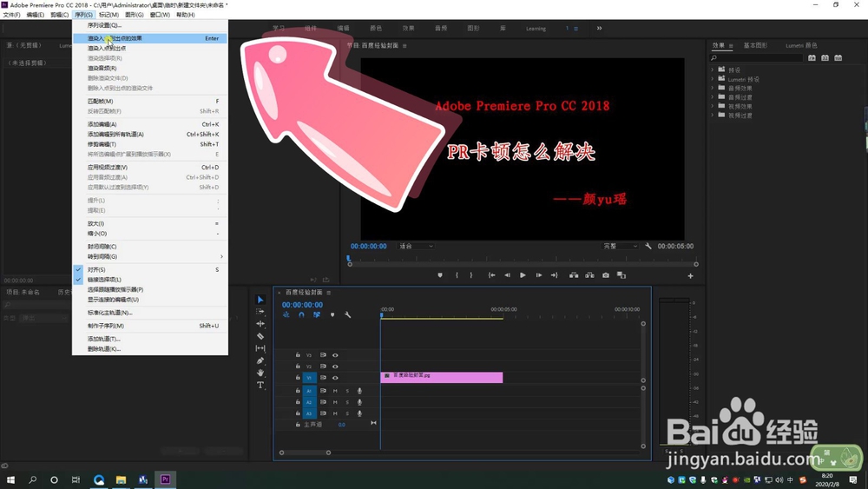The height and width of the screenshot is (489, 868).
Task: Add marker in timeline header
Action: tap(332, 314)
